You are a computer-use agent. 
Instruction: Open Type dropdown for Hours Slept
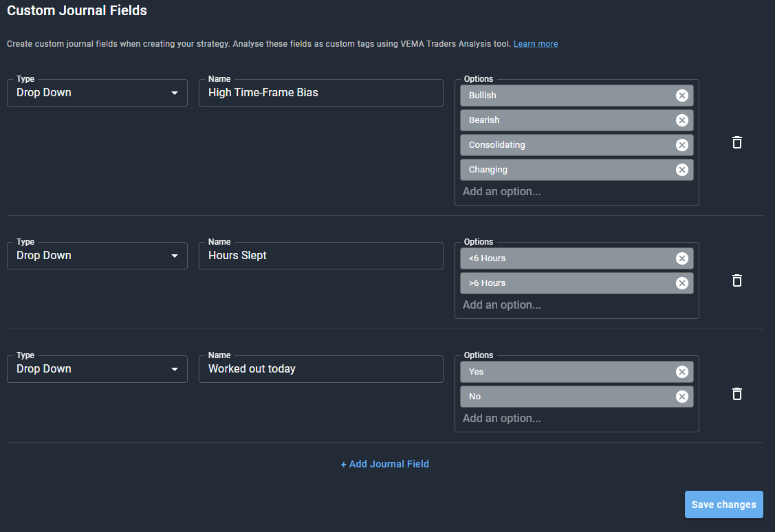98,256
